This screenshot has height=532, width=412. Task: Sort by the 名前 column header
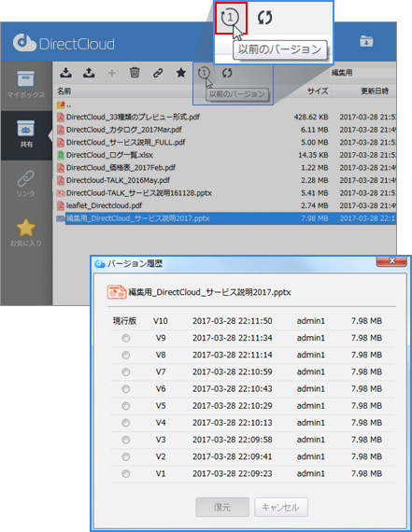(x=64, y=91)
